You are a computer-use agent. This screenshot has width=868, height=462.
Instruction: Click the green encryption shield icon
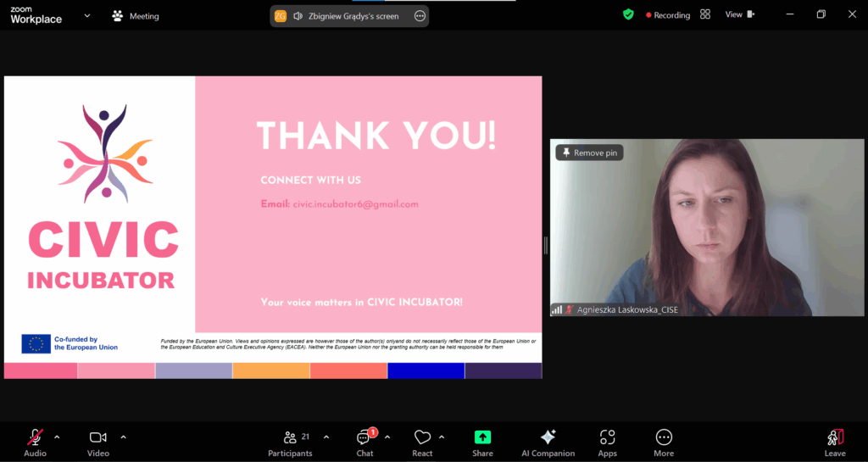pos(628,14)
